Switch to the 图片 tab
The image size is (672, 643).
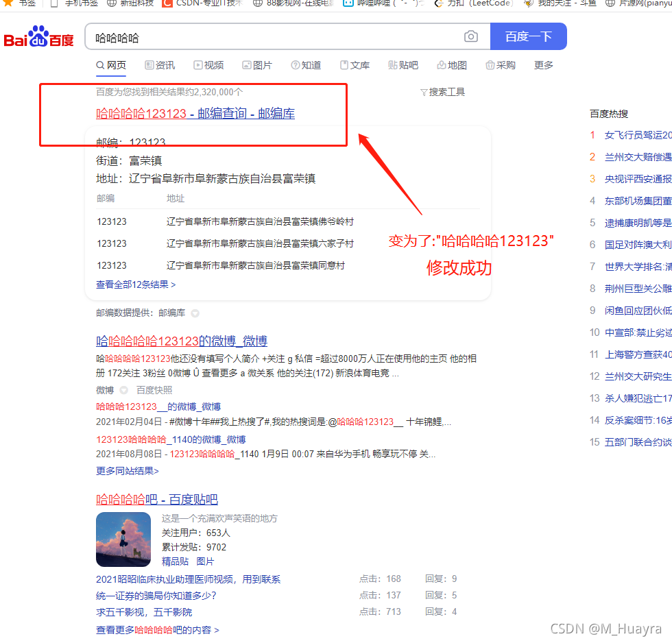[257, 65]
